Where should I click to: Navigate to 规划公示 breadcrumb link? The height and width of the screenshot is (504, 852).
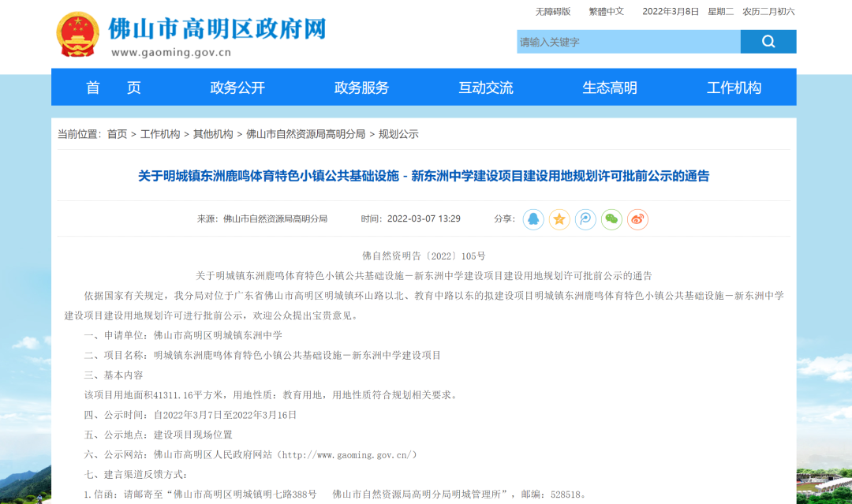[x=398, y=134]
